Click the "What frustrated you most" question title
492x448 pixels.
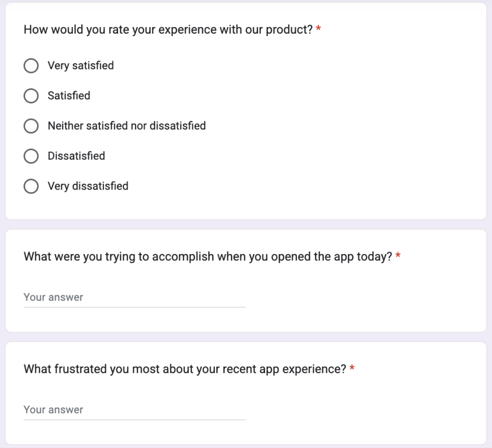[x=185, y=368]
